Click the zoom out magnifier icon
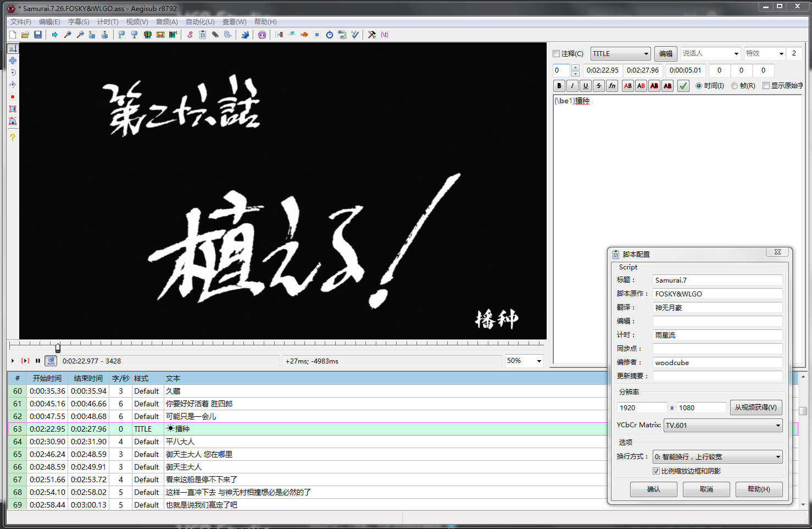 80,35
